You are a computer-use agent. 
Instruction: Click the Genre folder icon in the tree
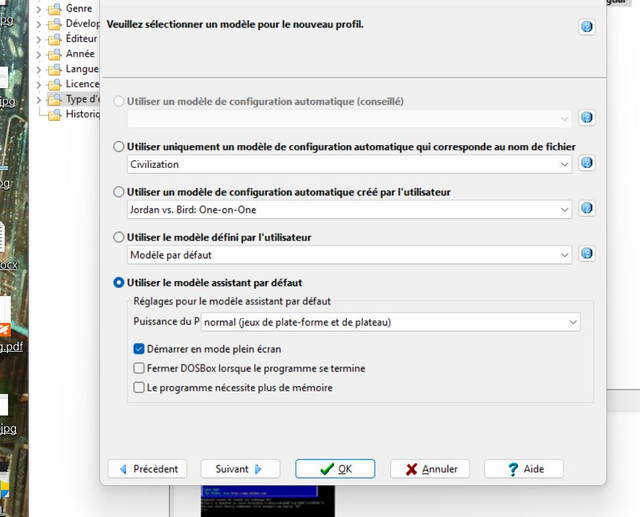pyautogui.click(x=54, y=9)
